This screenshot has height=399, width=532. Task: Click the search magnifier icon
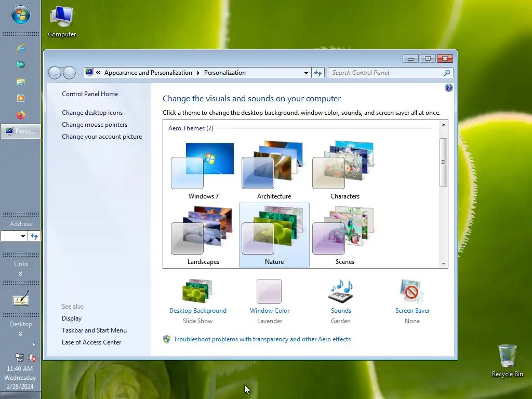[x=447, y=73]
